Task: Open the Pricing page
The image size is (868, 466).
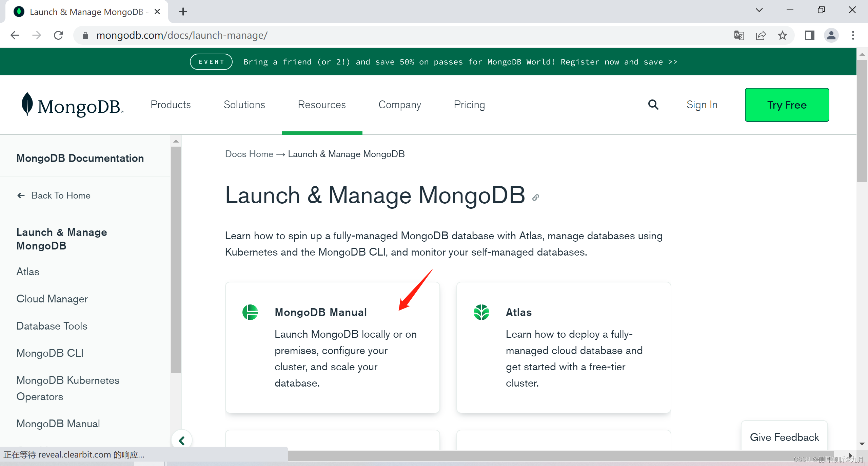Action: pyautogui.click(x=469, y=105)
